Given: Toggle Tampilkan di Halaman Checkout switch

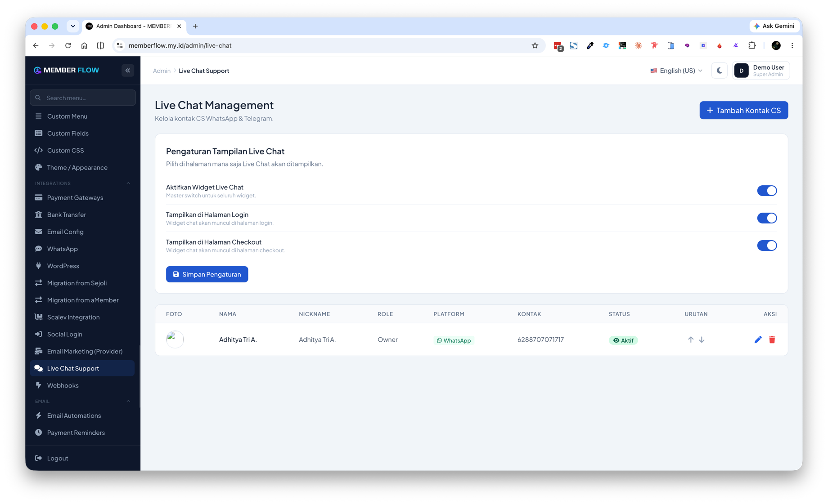Looking at the screenshot, I should [x=767, y=245].
